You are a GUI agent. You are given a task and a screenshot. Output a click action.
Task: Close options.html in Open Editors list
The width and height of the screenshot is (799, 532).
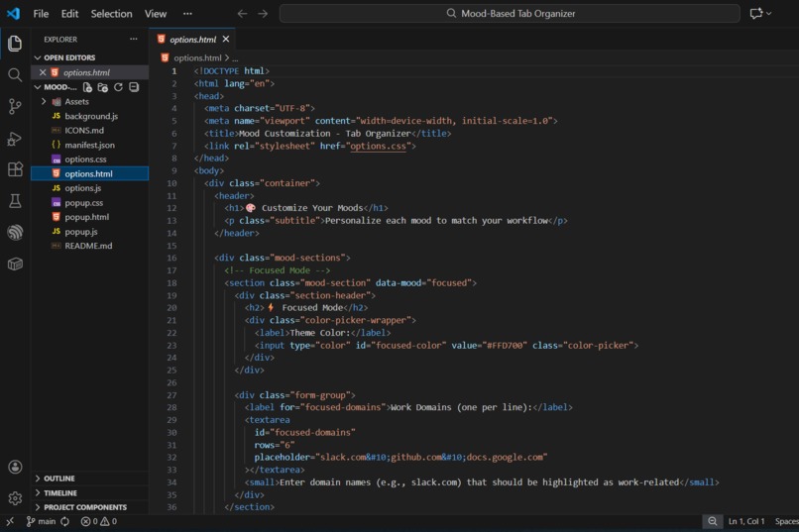click(x=43, y=72)
